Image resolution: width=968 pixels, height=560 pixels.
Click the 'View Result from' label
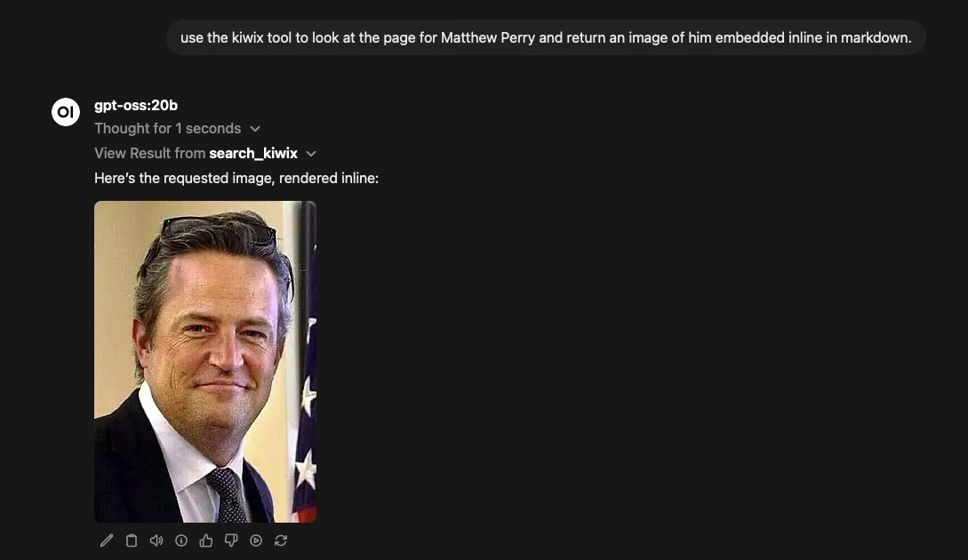coord(149,153)
